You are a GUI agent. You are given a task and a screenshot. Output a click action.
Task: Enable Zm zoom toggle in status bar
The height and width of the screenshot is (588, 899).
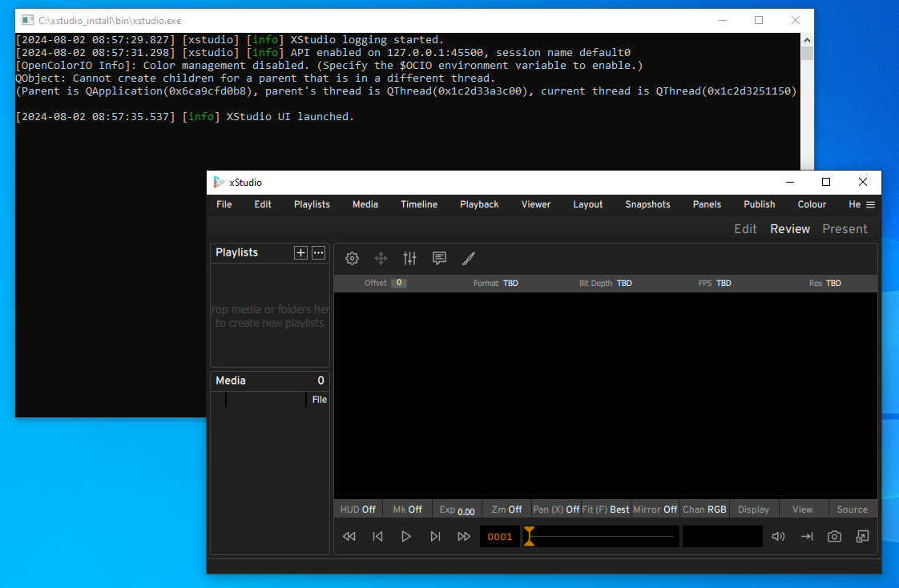(506, 509)
